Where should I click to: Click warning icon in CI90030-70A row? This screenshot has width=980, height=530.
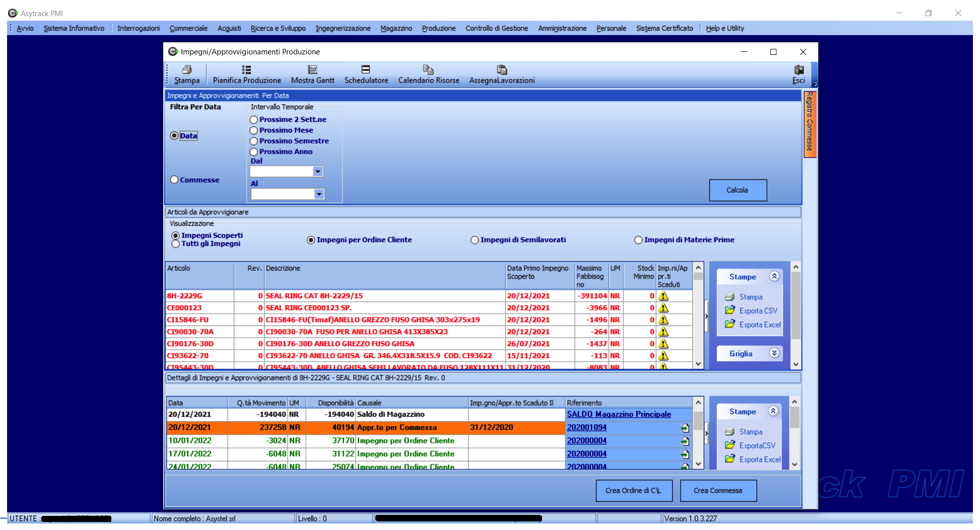point(664,332)
